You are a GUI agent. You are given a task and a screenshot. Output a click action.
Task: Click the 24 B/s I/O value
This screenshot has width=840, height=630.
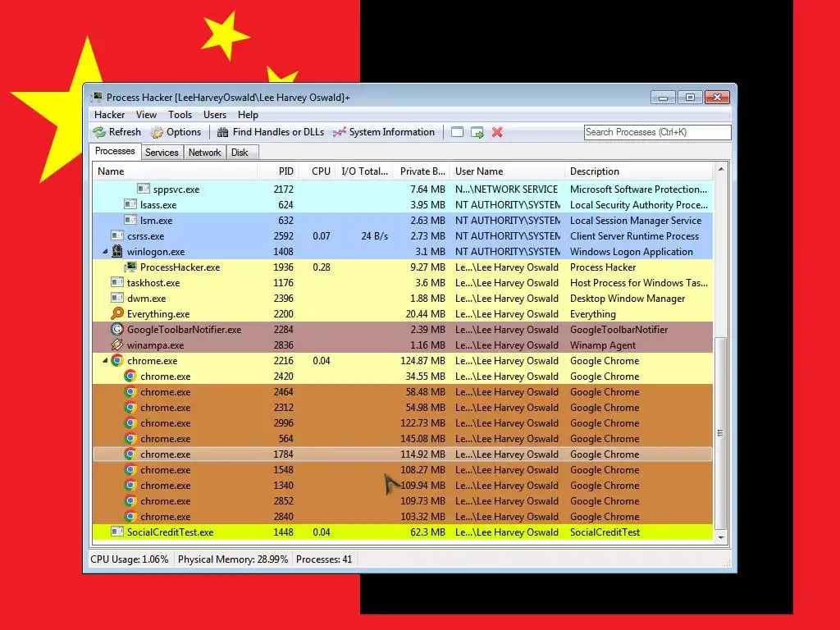374,235
